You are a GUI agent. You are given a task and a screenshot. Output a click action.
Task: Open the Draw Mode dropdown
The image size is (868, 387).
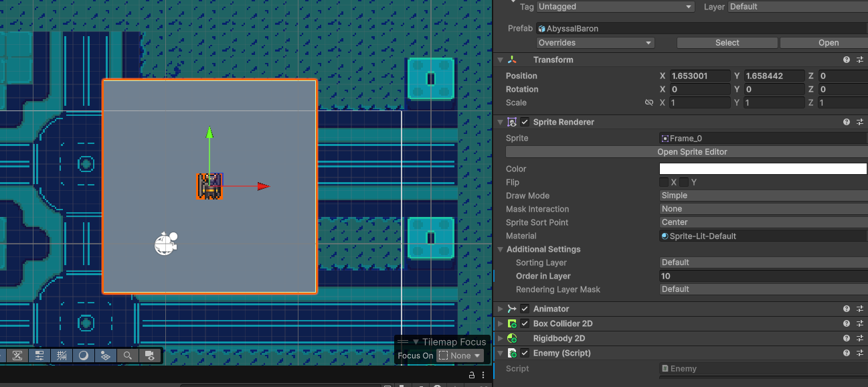(764, 196)
